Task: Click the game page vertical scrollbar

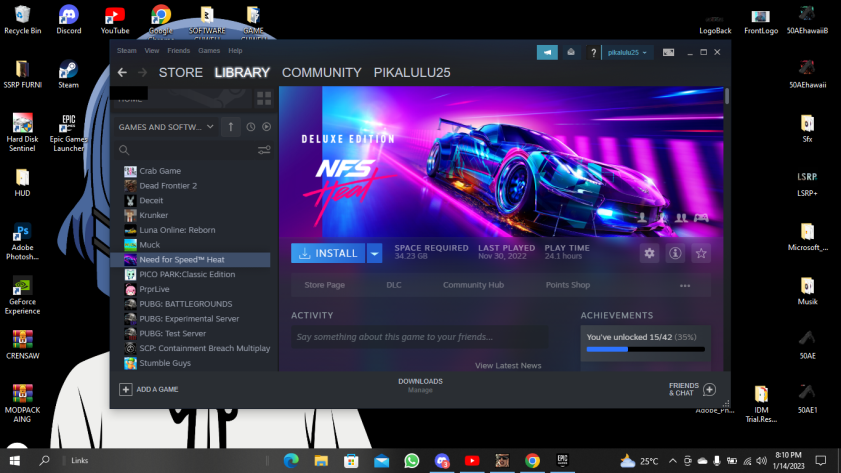Action: (x=727, y=97)
